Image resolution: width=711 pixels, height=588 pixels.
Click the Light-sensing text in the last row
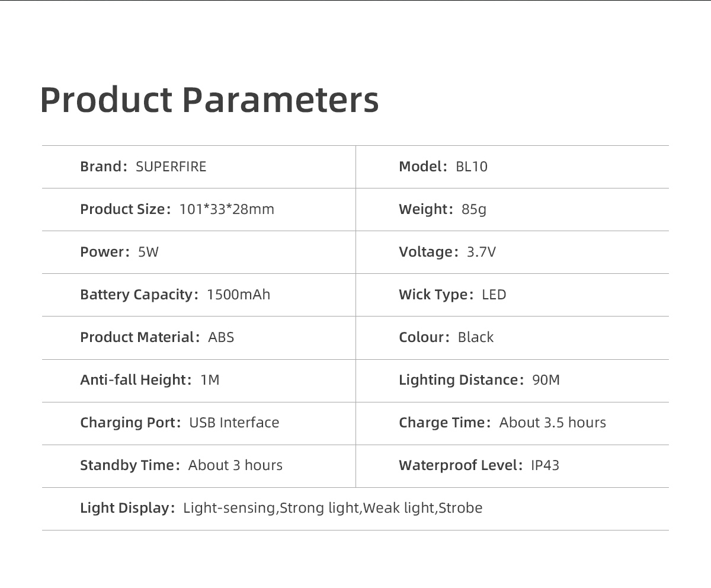tap(229, 508)
